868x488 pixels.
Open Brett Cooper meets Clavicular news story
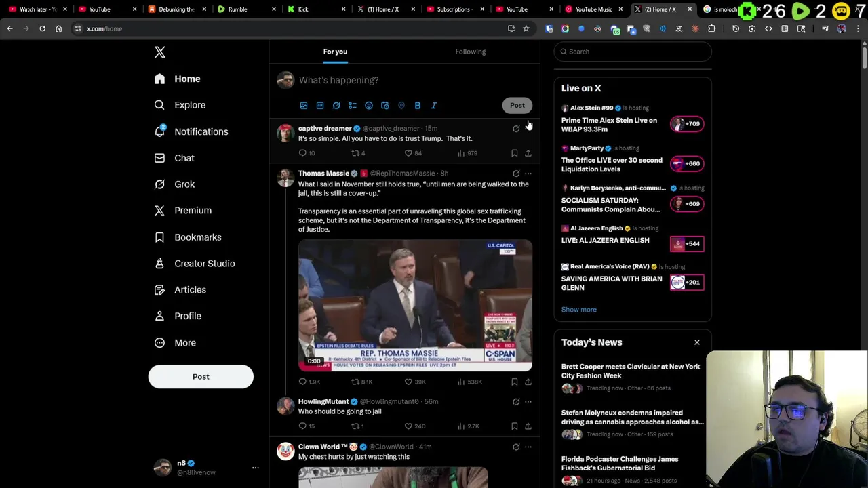click(633, 379)
